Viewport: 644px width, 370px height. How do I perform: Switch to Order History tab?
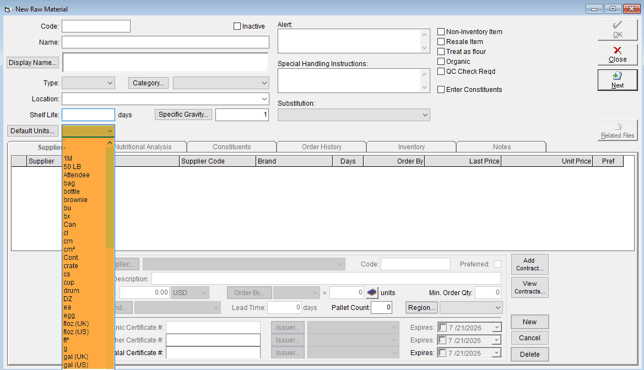point(322,147)
